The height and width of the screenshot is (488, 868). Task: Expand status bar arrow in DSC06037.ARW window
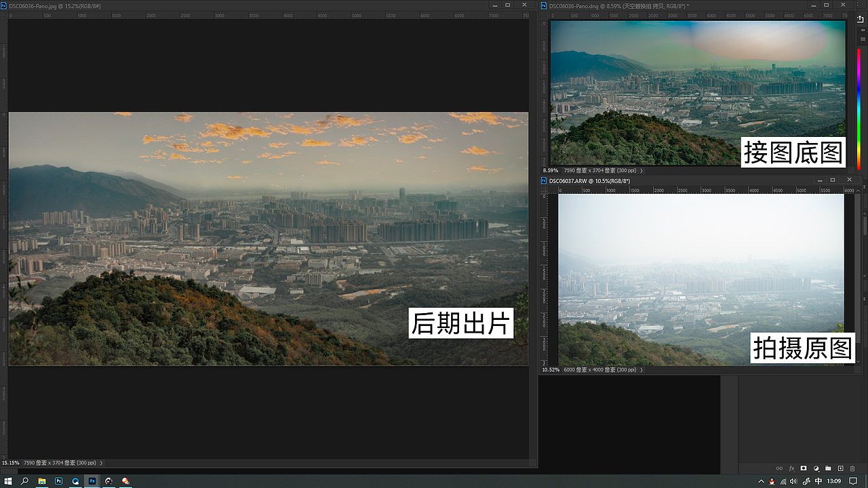642,370
